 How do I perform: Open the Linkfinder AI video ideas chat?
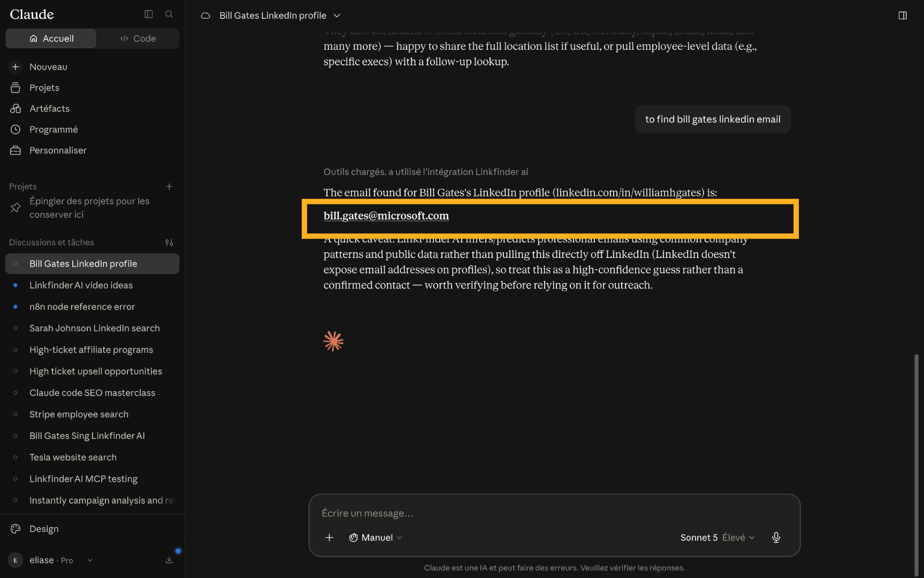coord(92,285)
